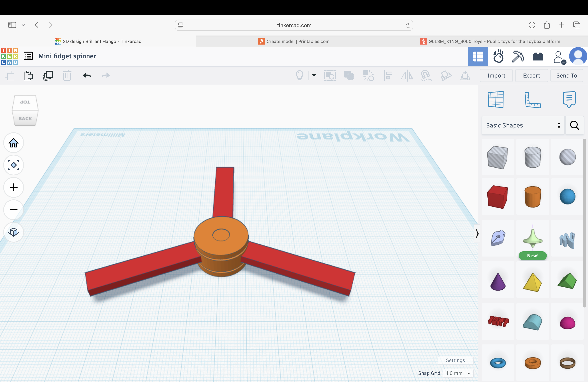Screen dimensions: 588x382
Task: Open the Blocks pickaxe mode
Action: pyautogui.click(x=518, y=57)
